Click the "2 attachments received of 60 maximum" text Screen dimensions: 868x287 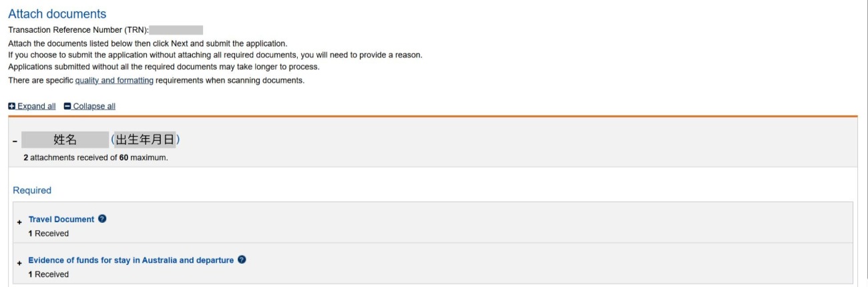[x=91, y=157]
